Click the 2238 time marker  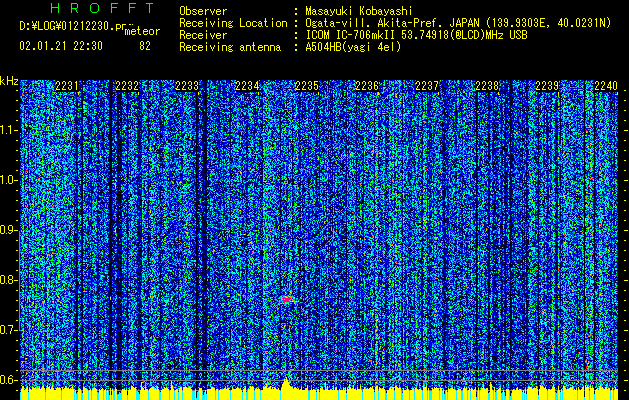(x=487, y=86)
